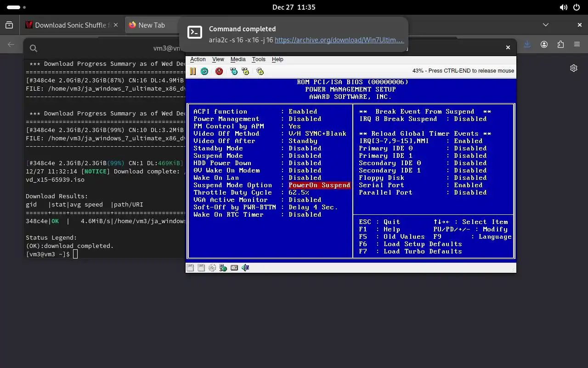Viewport: 588px width, 368px height.
Task: Click the Primary IDE 0 label
Action: tap(386, 149)
